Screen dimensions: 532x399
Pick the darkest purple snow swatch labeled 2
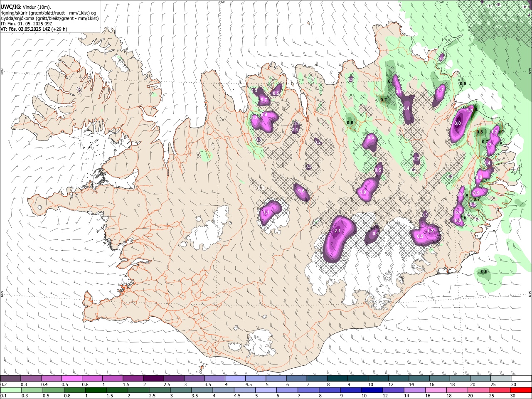click(x=153, y=379)
